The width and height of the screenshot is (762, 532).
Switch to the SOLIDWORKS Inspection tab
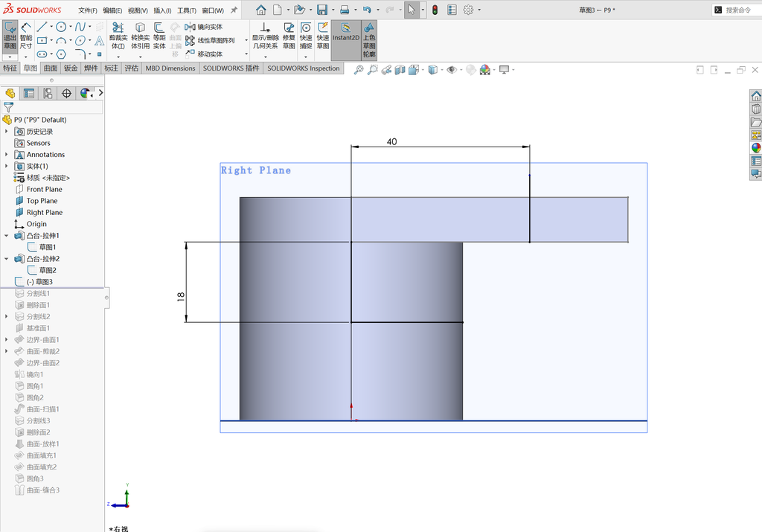[x=304, y=68]
